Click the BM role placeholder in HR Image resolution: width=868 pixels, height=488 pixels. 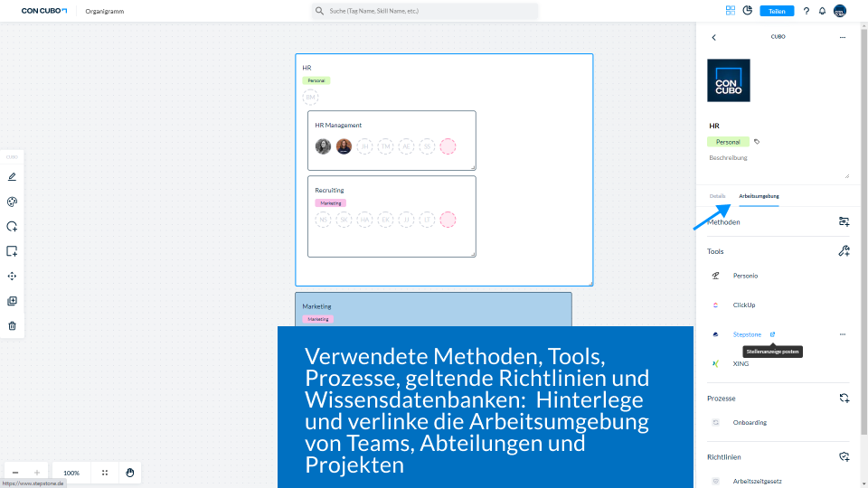point(310,98)
